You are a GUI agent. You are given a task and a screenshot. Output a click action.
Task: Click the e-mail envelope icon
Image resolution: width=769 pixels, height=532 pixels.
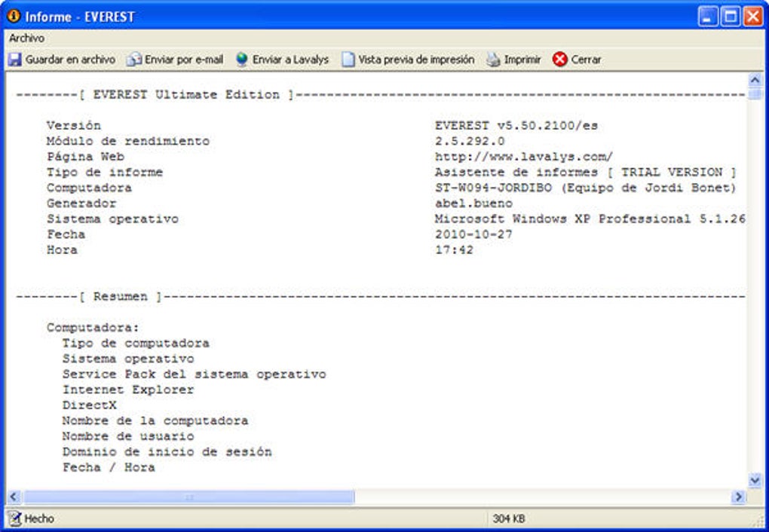pos(134,60)
